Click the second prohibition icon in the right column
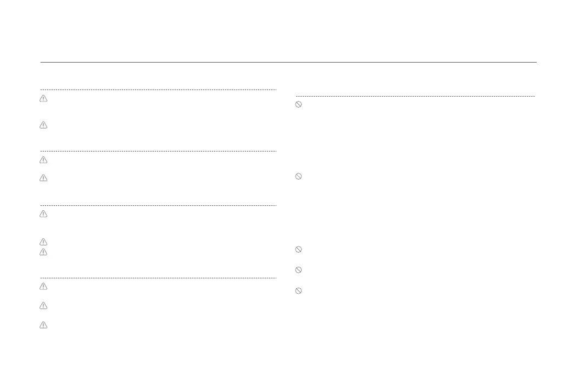Viewport: 579px width, 392px height. [299, 176]
